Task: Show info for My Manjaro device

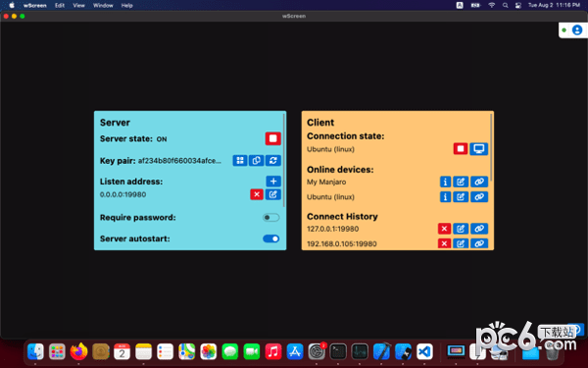Action: (445, 182)
